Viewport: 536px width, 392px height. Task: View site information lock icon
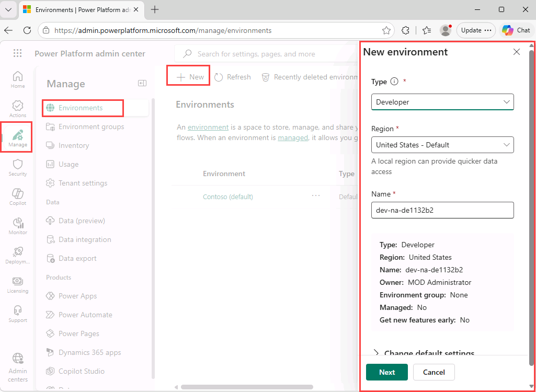tap(46, 30)
